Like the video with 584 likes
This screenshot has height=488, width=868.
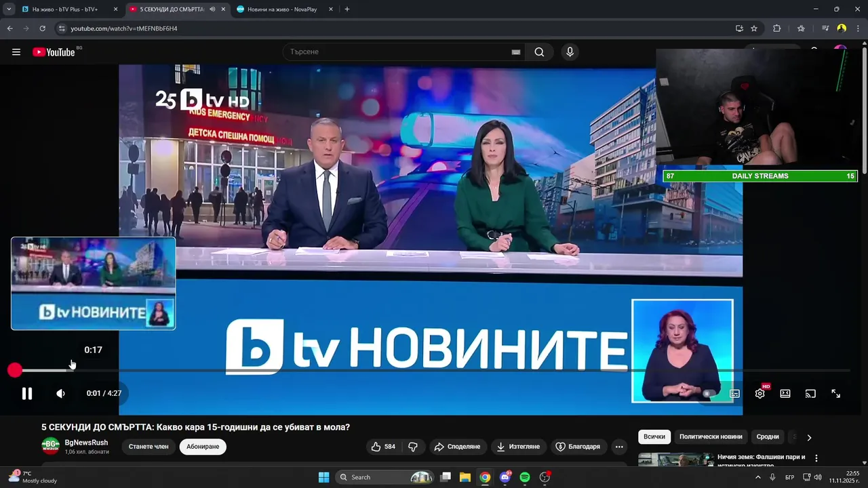383,447
